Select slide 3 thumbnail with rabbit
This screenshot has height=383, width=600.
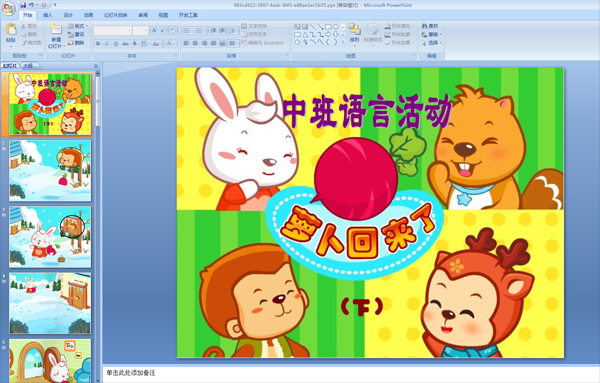[50, 237]
